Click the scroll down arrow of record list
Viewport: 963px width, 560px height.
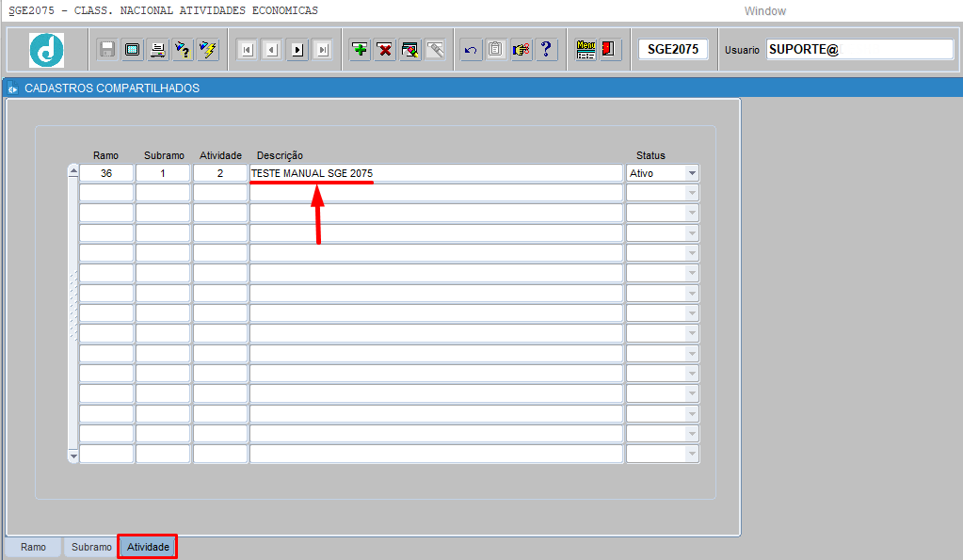73,456
